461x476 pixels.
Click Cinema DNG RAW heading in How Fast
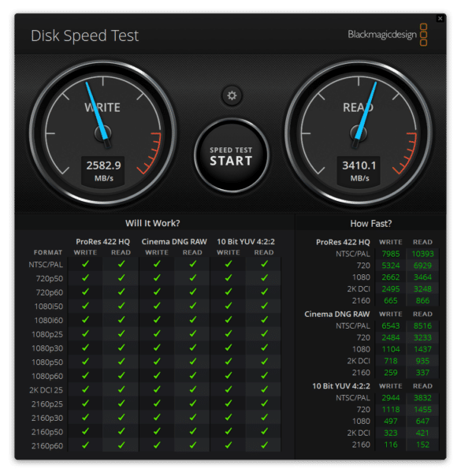[x=337, y=314]
